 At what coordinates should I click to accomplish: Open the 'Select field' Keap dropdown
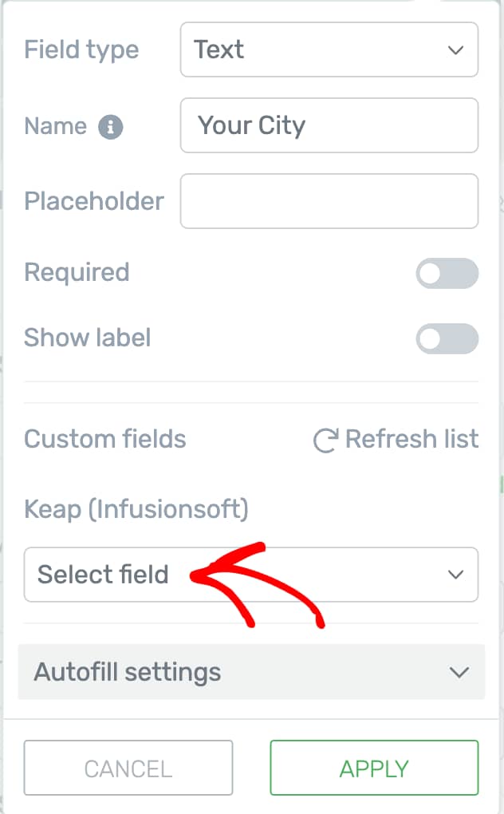tap(250, 575)
